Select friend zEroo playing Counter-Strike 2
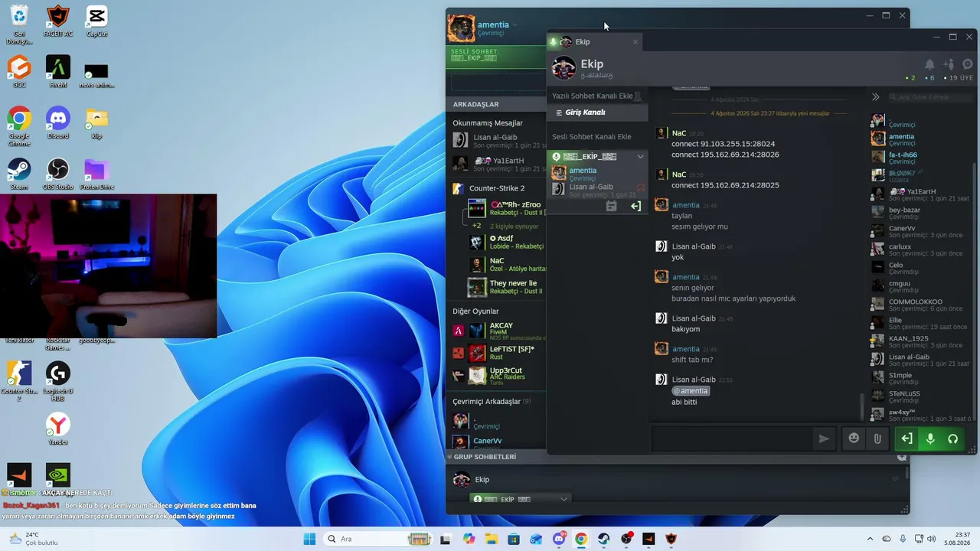Image resolution: width=980 pixels, height=551 pixels. (x=506, y=209)
